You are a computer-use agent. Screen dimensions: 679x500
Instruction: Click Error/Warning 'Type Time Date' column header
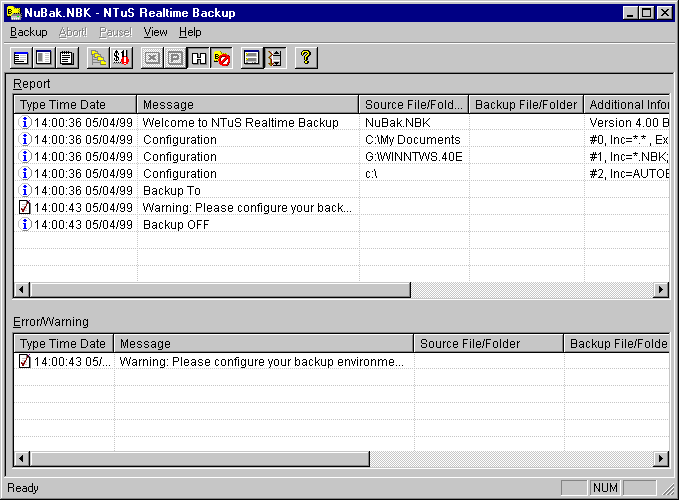pyautogui.click(x=64, y=344)
